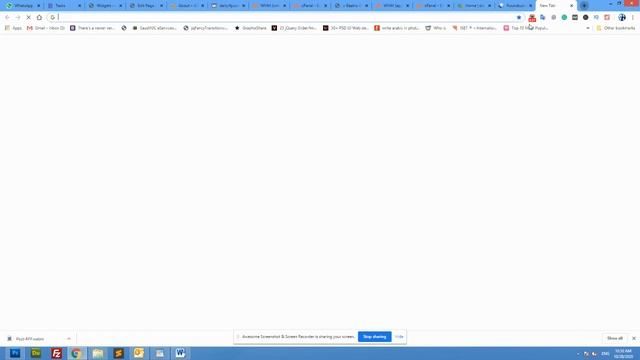Go to the home page icon
Viewport: 640px width, 360px height.
pos(39,18)
